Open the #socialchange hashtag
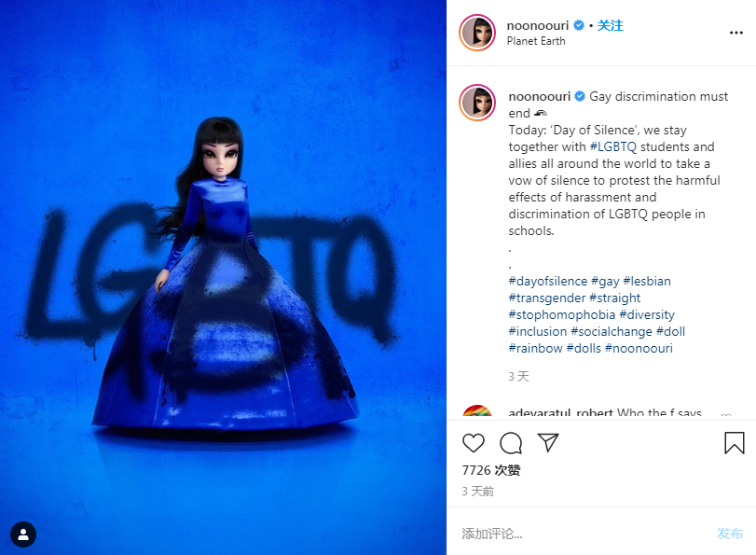Viewport: 756px width, 555px height. pos(612,331)
